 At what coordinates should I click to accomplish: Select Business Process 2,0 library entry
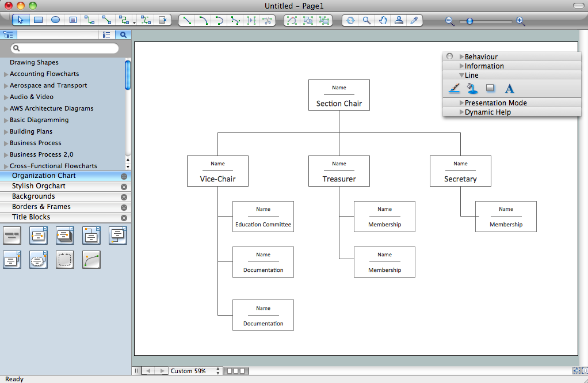[41, 154]
